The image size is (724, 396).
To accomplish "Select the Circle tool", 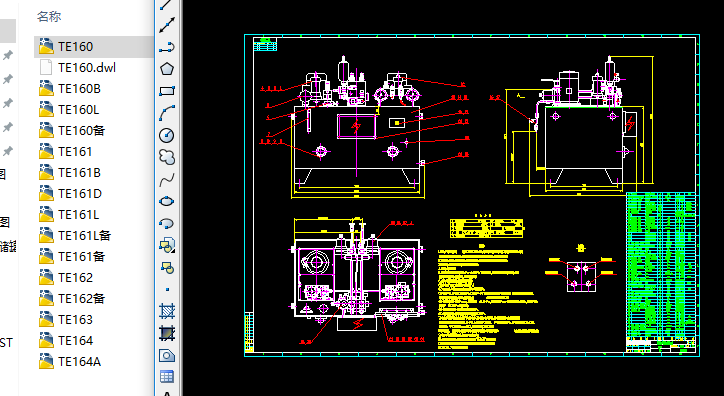I will pyautogui.click(x=167, y=135).
